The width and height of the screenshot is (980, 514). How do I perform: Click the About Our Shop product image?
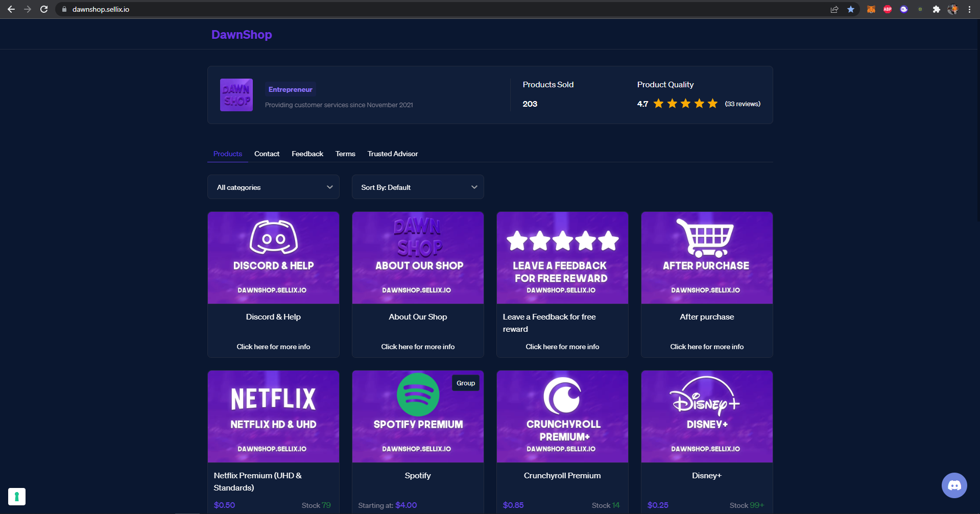point(418,258)
